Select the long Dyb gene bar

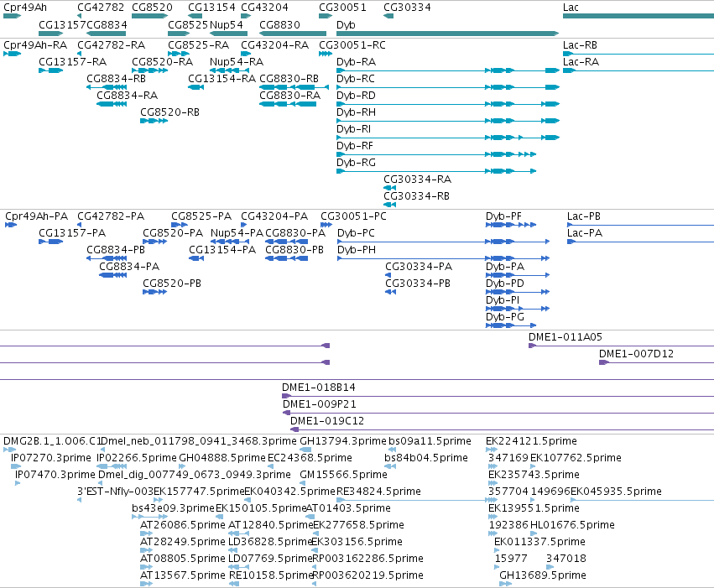click(448, 34)
